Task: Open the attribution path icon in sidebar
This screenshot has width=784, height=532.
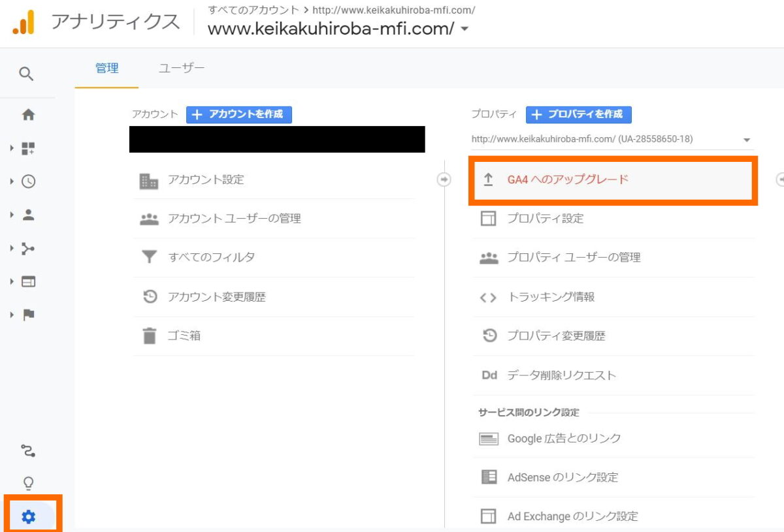Action: (x=28, y=450)
